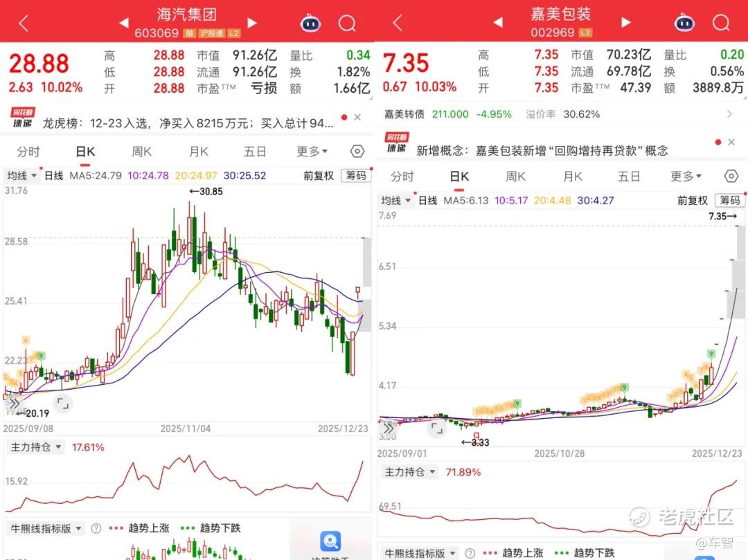Close the 新增概念 news banner
Screen dimensions: 748x560
731,142
